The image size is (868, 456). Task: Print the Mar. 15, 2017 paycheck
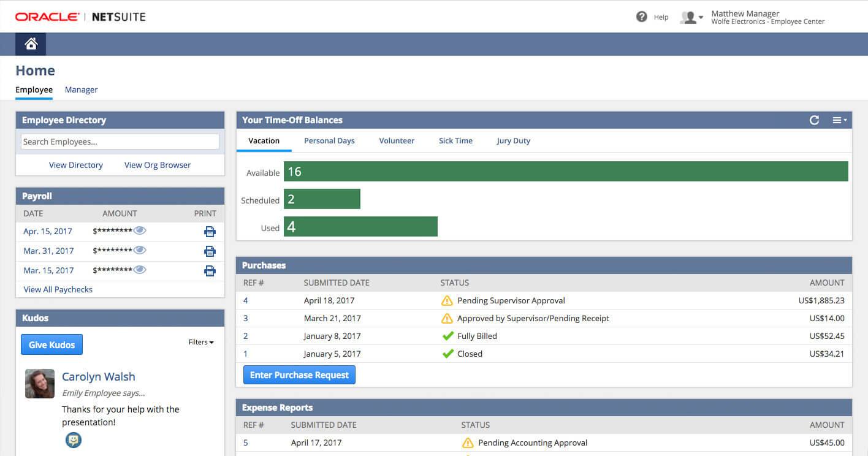[x=210, y=271]
